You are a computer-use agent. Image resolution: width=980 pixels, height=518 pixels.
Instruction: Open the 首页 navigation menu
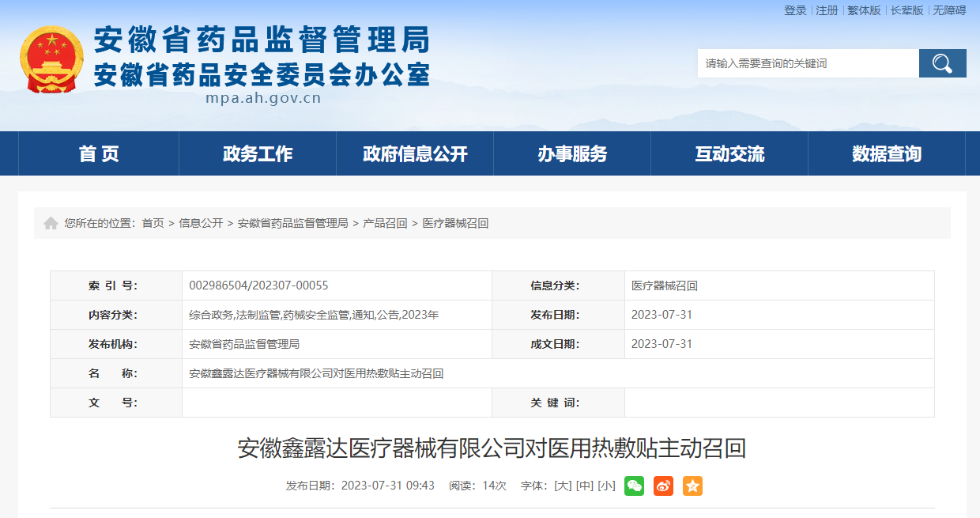pos(99,153)
